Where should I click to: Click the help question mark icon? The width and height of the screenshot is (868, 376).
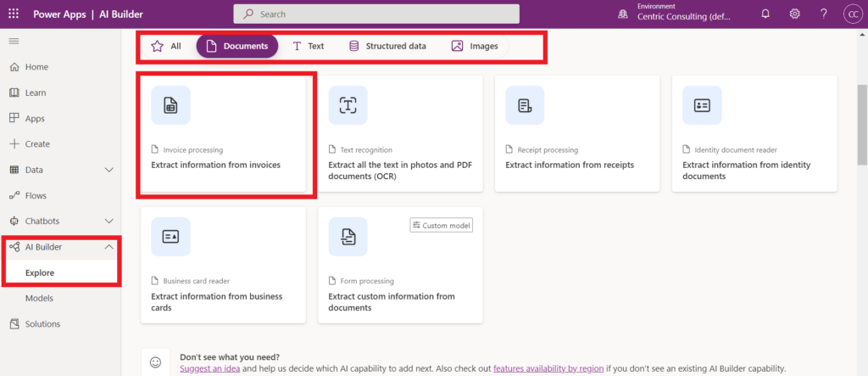(x=823, y=14)
